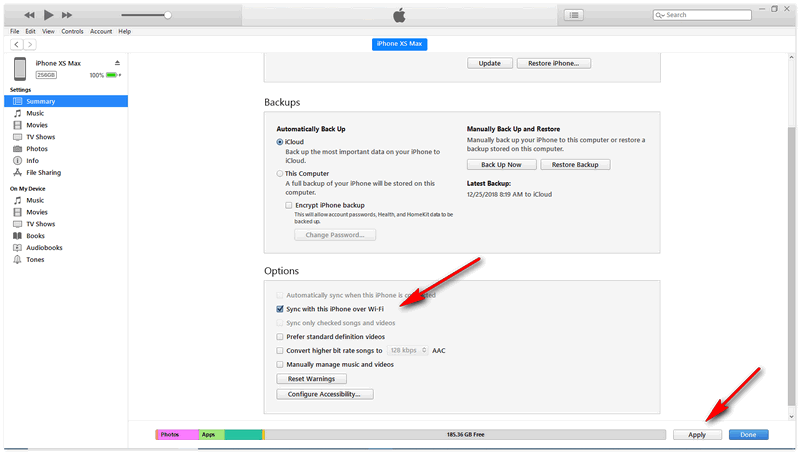Click the Update button

point(490,64)
